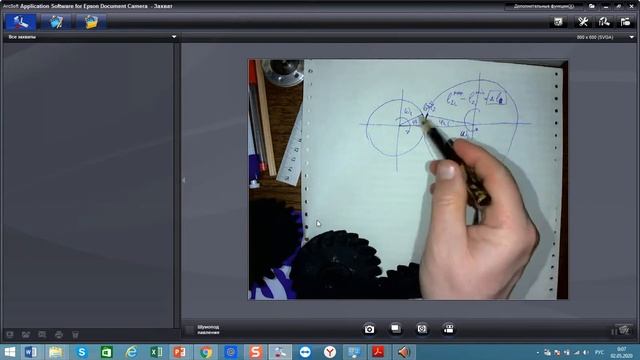The width and height of the screenshot is (640, 360).
Task: Click the burst capture icon
Action: point(396,329)
